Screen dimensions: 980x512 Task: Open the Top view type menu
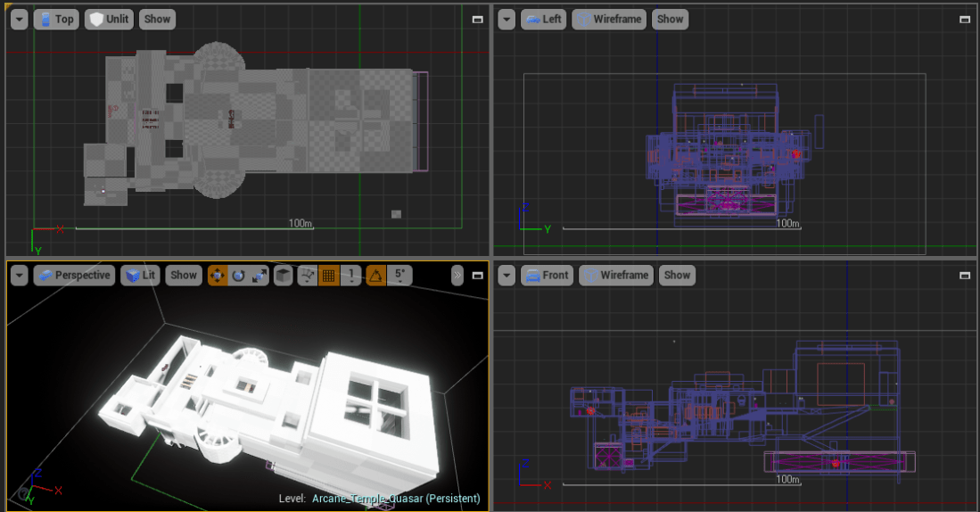tap(56, 20)
